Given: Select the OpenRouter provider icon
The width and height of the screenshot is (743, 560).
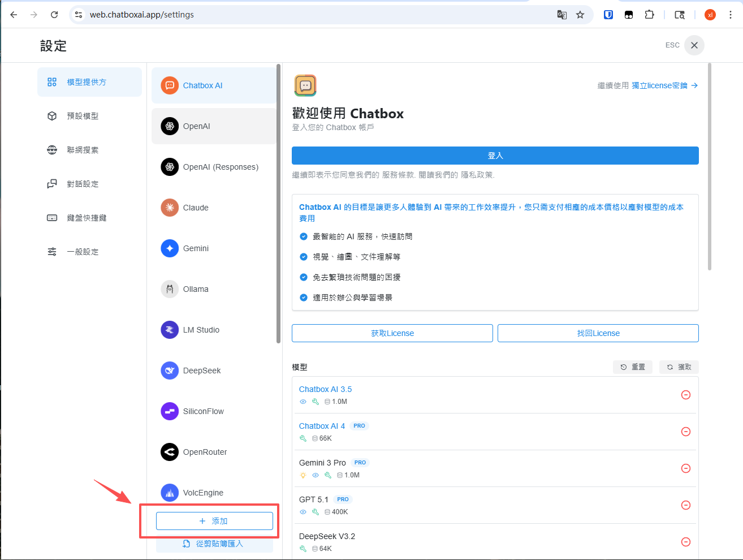Looking at the screenshot, I should pos(170,452).
